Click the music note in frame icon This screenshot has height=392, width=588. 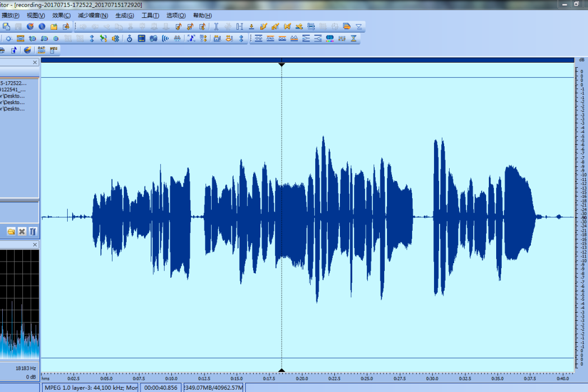tap(192, 38)
